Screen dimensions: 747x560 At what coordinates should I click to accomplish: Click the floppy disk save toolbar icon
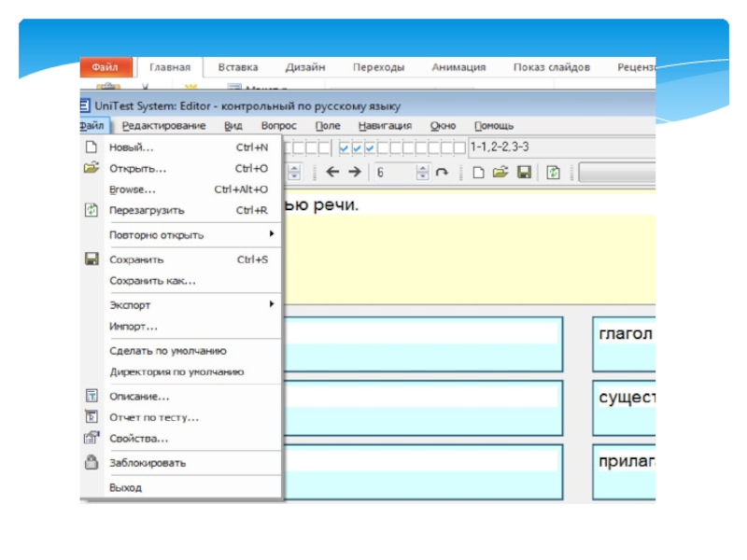coord(524,173)
